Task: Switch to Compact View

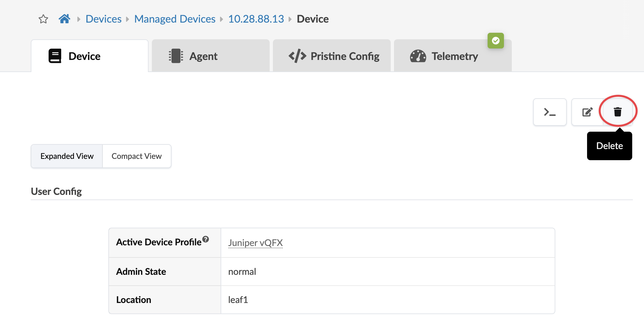Action: 136,156
